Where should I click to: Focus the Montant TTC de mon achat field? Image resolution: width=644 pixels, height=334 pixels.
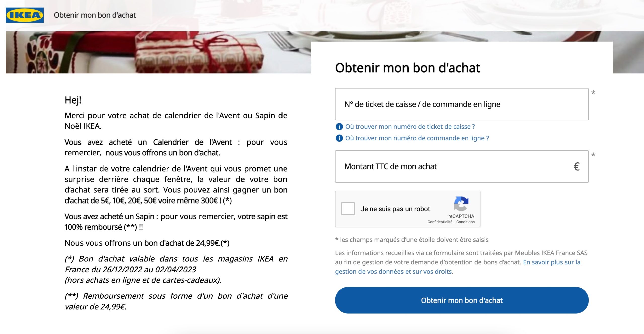(453, 166)
